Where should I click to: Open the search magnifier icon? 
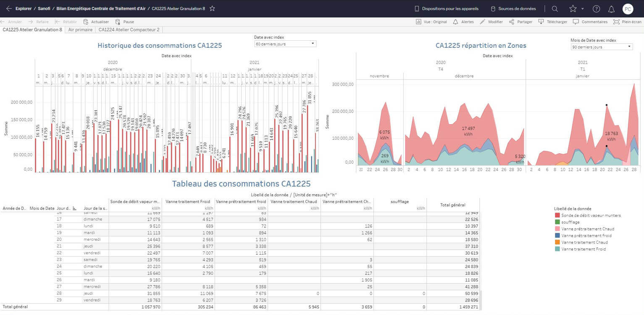click(555, 9)
